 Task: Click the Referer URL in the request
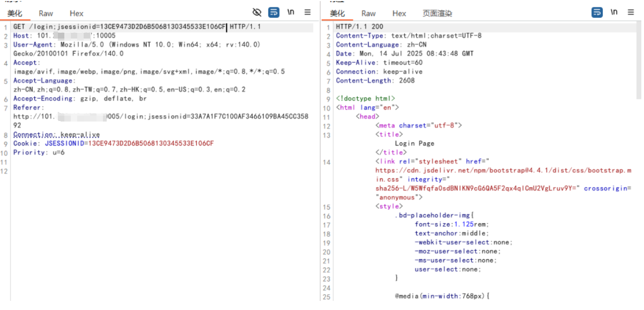pyautogui.click(x=160, y=117)
